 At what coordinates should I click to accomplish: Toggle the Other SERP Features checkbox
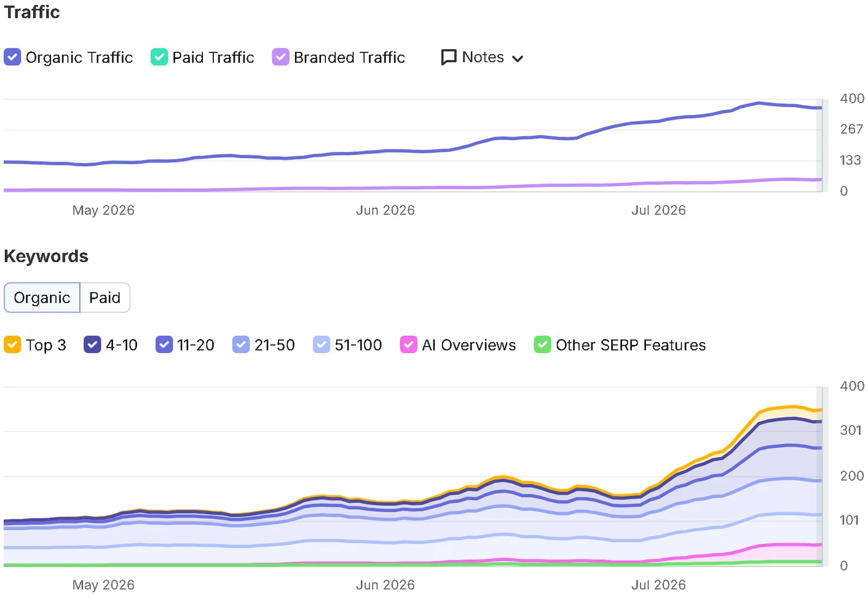click(542, 344)
